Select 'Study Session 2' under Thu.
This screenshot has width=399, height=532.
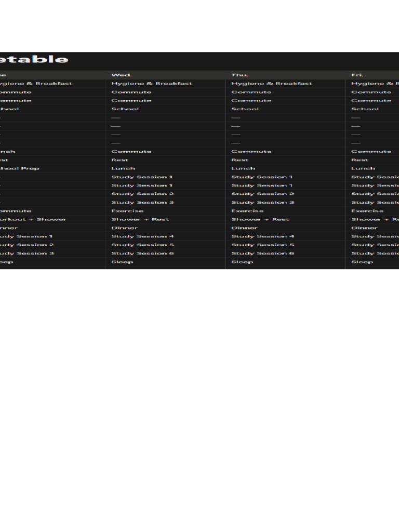(x=262, y=194)
